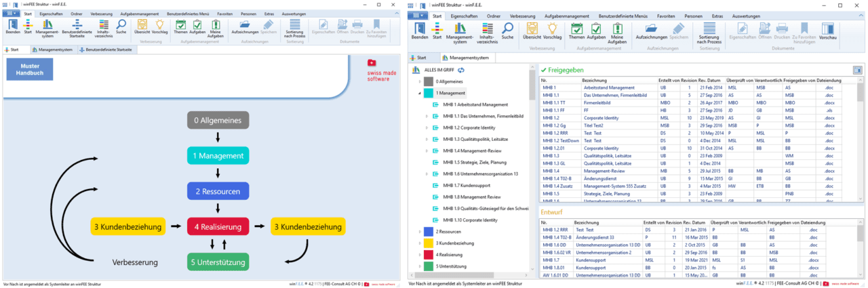This screenshot has width=868, height=288.
Task: Click Sortierung nach Prozess in left window
Action: tap(295, 29)
